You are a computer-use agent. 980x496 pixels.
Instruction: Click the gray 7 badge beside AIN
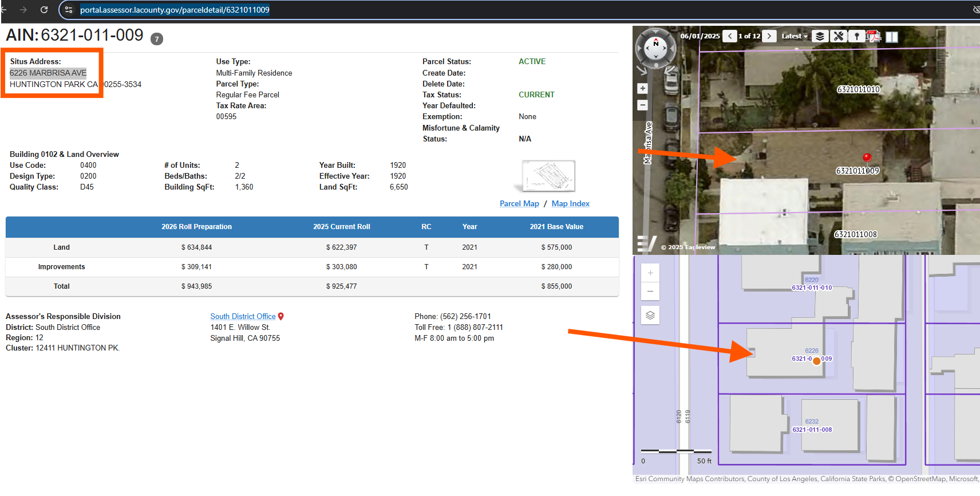(157, 39)
